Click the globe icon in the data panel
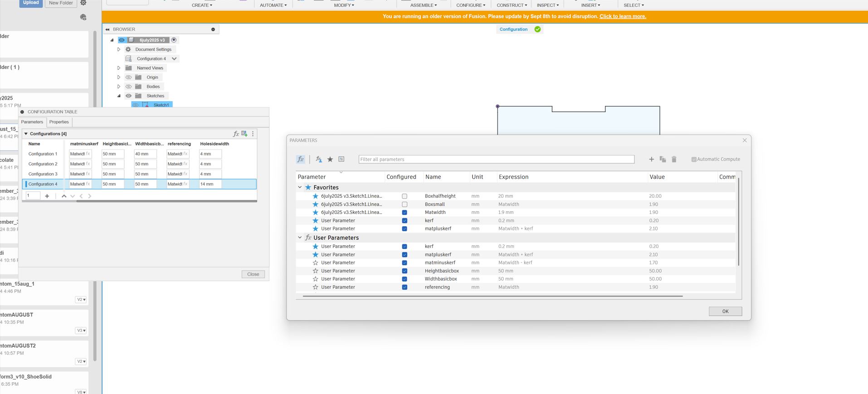This screenshot has height=394, width=868. coord(83,17)
